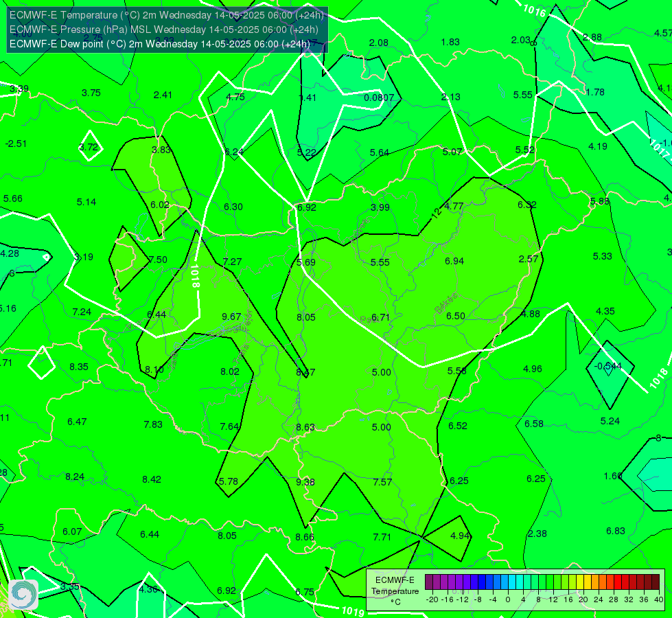The width and height of the screenshot is (672, 618).
Task: Click the 8.42 temperature value
Action: point(152,479)
